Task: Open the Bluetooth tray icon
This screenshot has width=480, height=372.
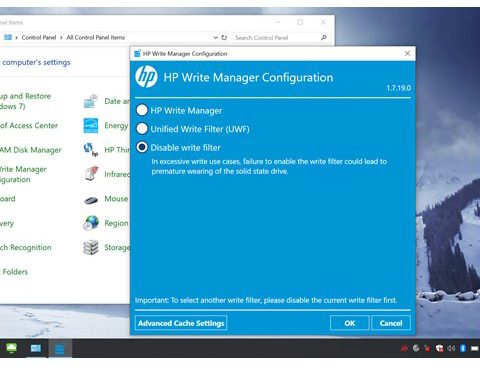Action: (x=463, y=348)
